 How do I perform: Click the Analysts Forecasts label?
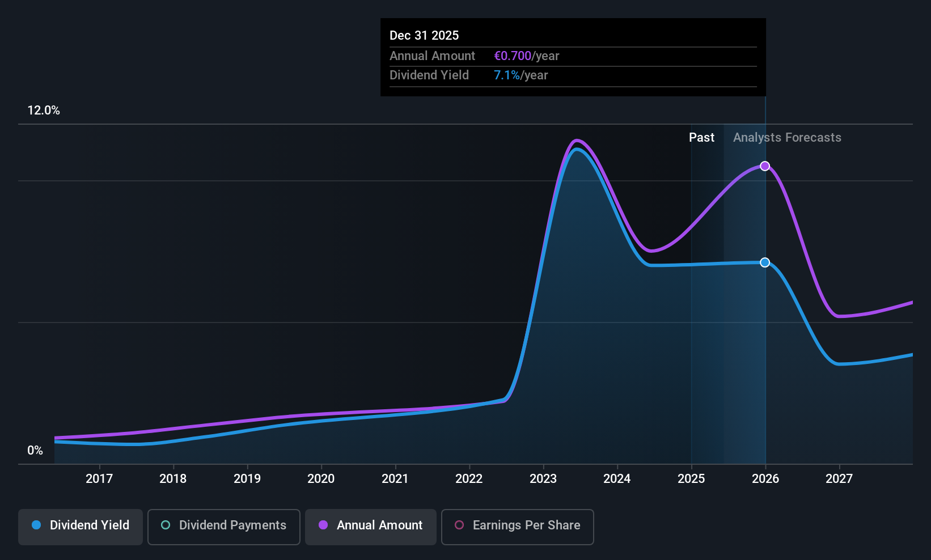787,138
